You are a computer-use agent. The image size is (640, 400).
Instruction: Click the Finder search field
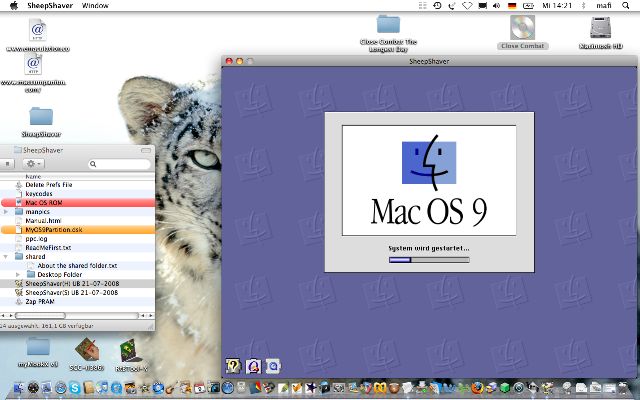120,164
